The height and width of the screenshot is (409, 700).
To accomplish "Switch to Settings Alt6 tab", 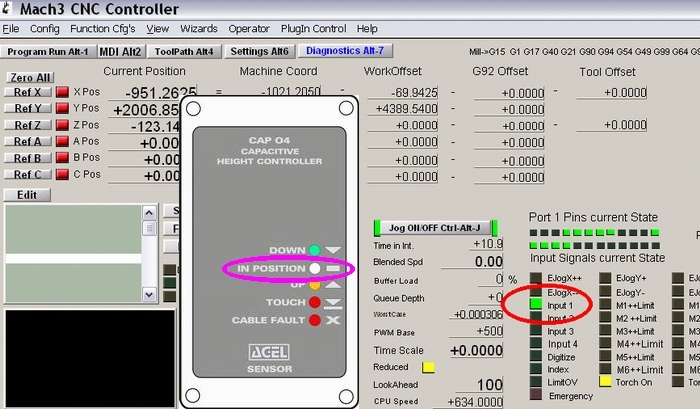I will point(259,52).
